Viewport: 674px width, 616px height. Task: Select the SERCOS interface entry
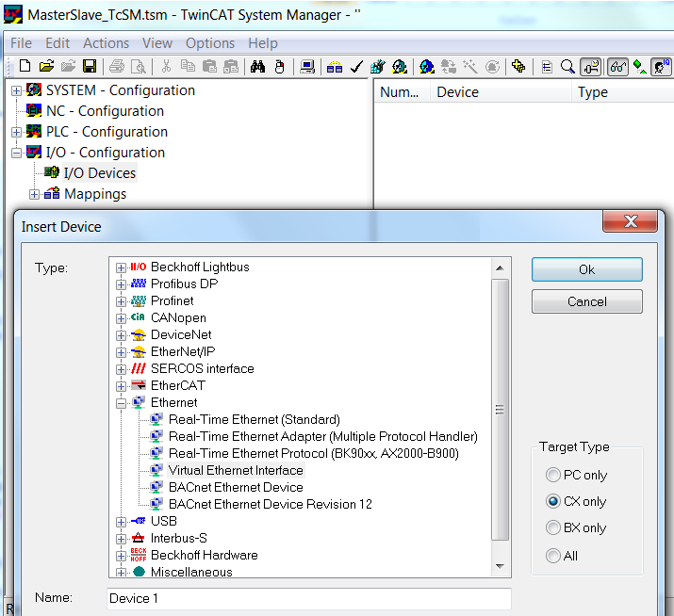click(202, 368)
